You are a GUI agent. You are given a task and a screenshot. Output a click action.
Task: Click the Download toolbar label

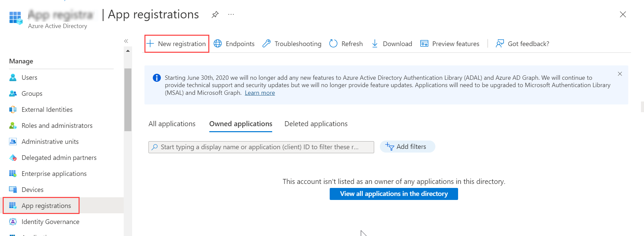(397, 44)
